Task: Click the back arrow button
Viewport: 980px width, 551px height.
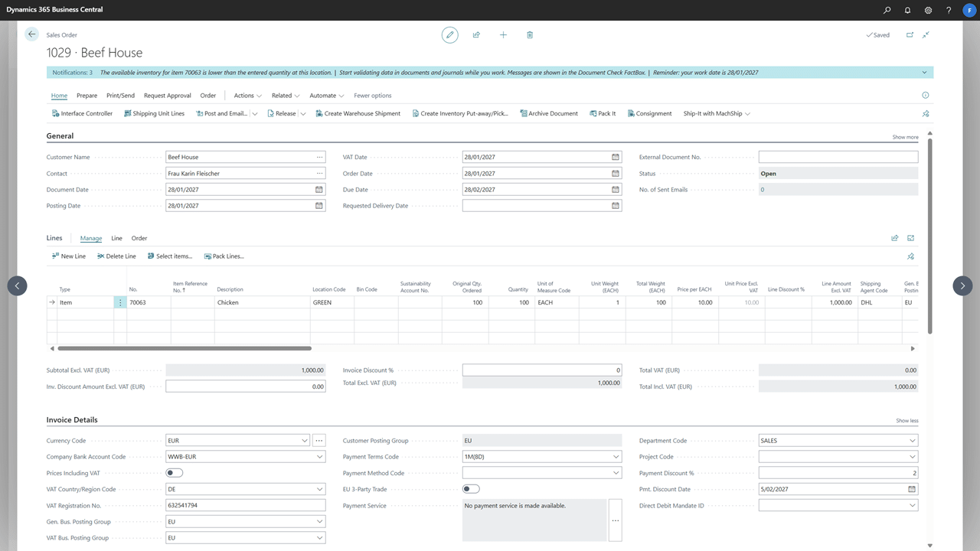Action: [x=31, y=34]
